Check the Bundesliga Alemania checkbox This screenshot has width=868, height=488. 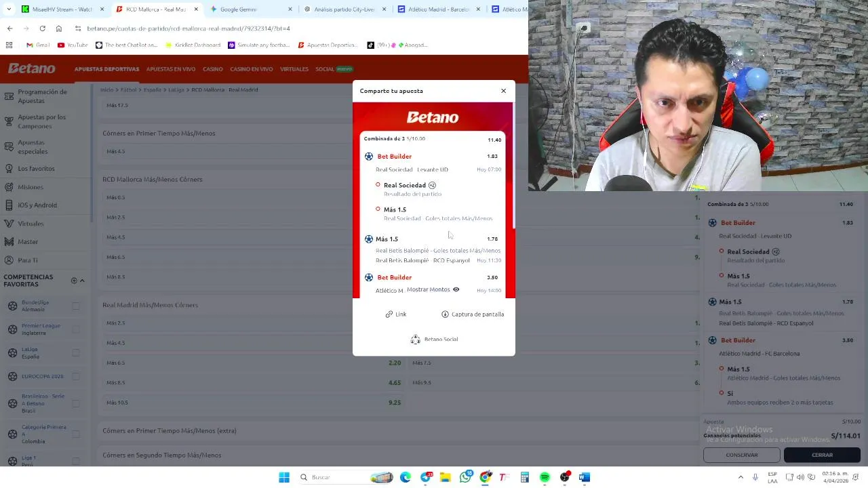pos(76,306)
